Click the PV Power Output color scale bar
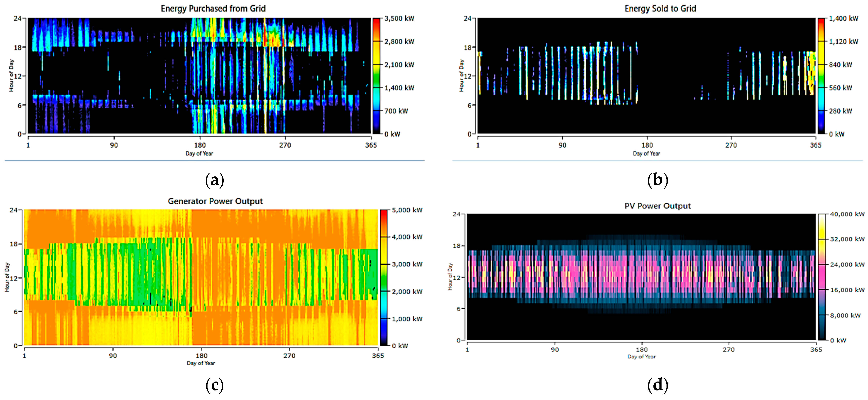868x400 pixels. point(822,277)
